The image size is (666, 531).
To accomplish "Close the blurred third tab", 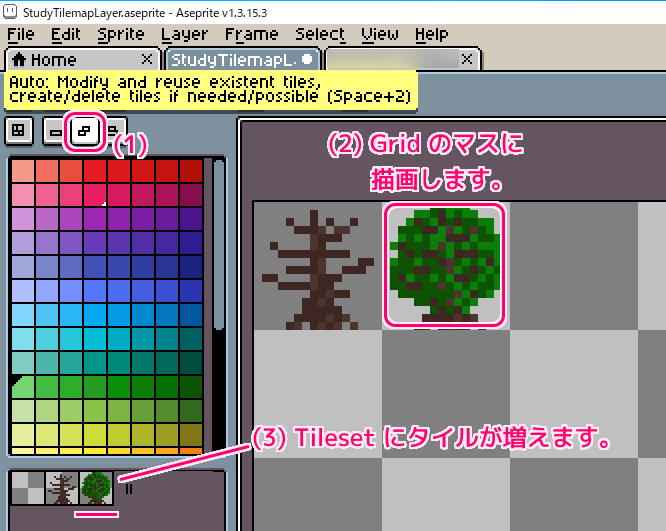I will [x=467, y=59].
